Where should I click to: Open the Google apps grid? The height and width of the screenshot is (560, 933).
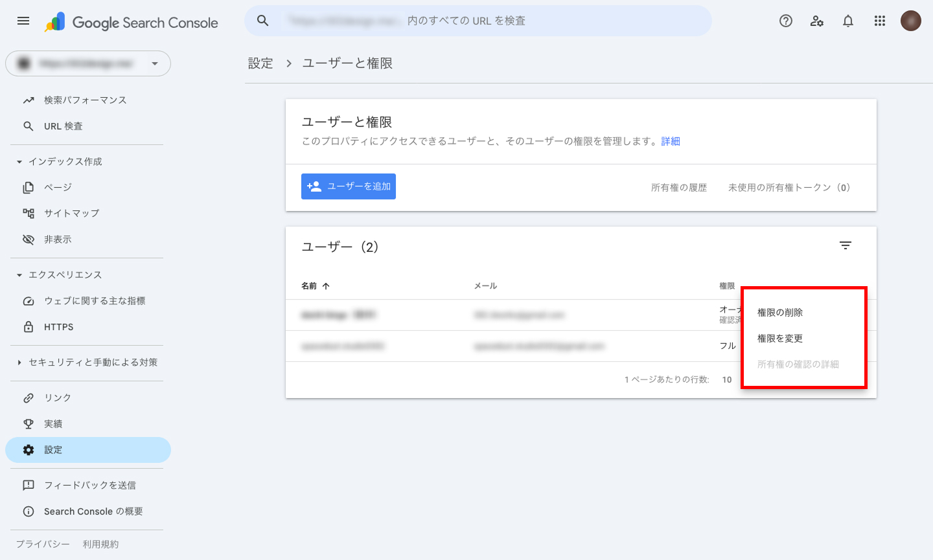click(879, 21)
